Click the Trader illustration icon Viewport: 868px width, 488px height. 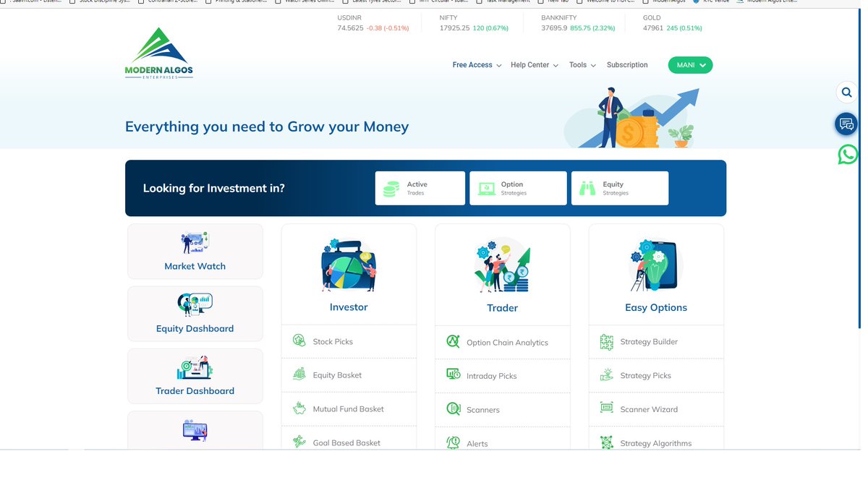(502, 265)
